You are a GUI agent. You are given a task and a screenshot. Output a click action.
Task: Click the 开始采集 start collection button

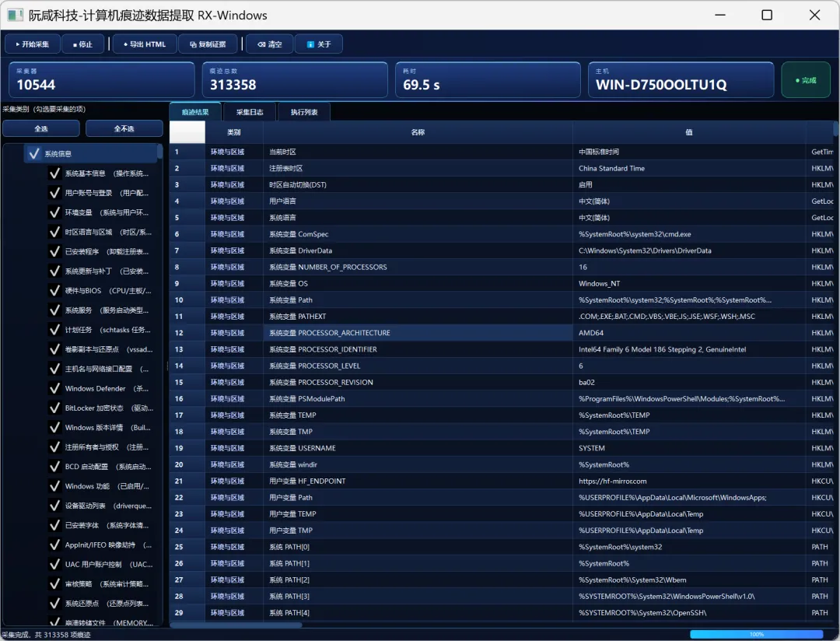coord(32,44)
